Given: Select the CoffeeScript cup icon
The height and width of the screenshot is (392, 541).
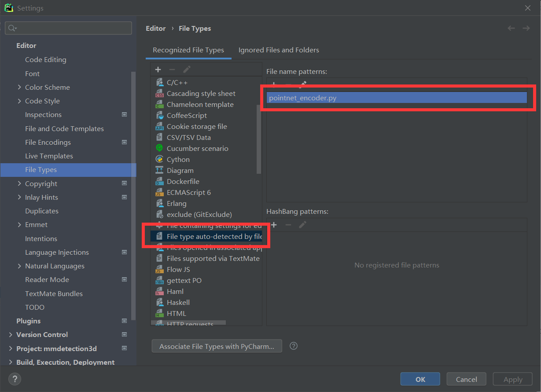Looking at the screenshot, I should pyautogui.click(x=159, y=115).
